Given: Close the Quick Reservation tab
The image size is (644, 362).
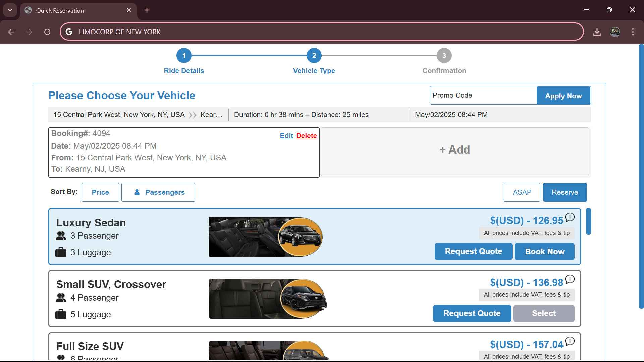Looking at the screenshot, I should [129, 10].
